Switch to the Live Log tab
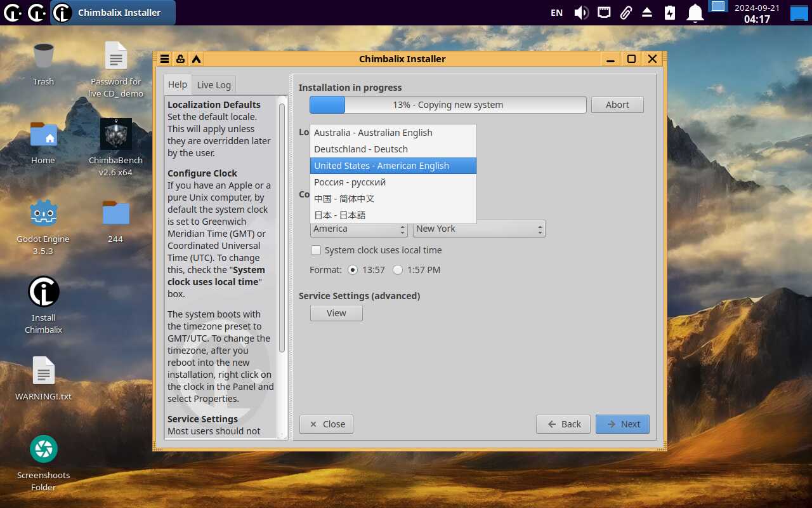The height and width of the screenshot is (508, 812). tap(214, 85)
